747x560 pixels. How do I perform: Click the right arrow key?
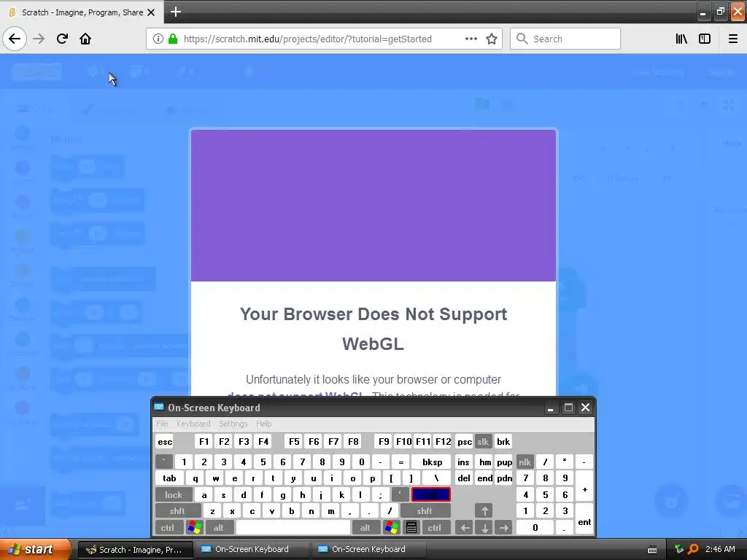(x=503, y=528)
